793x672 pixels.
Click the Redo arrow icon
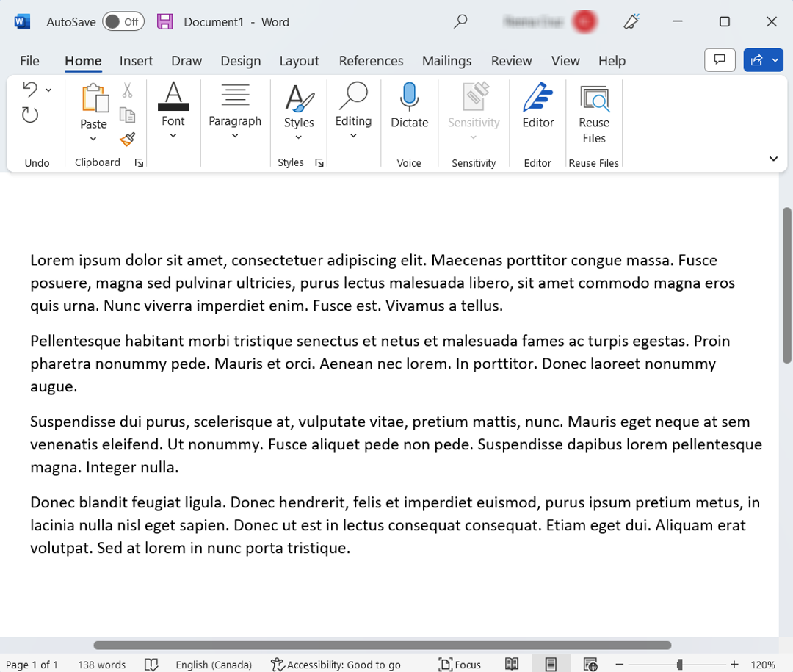[29, 114]
